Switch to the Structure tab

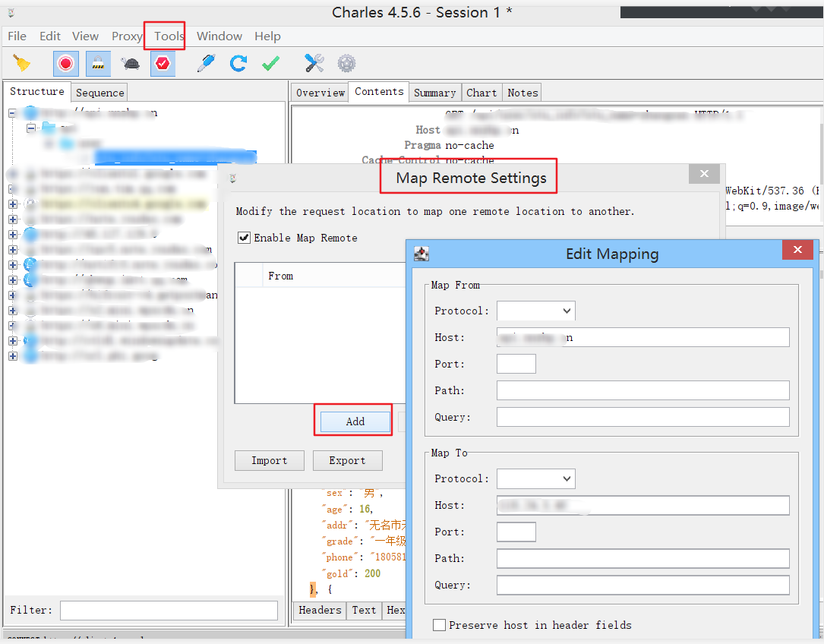click(x=36, y=91)
